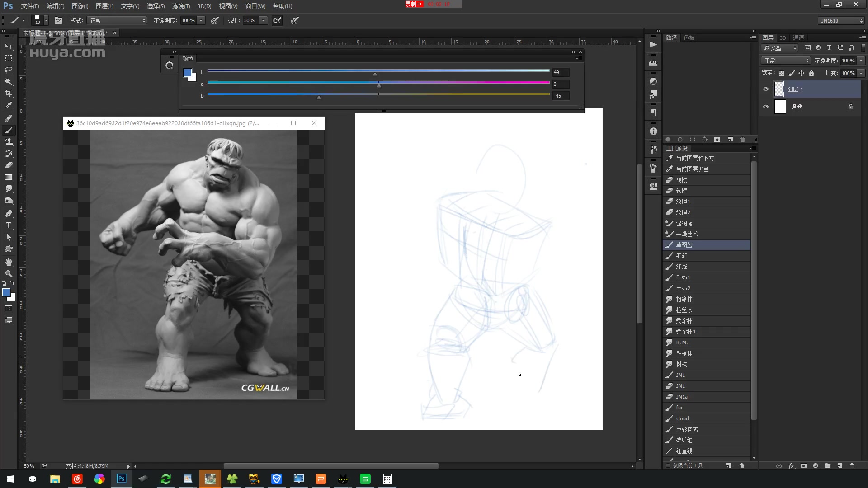Open the 滤镜(T) menu
The width and height of the screenshot is (868, 488).
(x=181, y=6)
